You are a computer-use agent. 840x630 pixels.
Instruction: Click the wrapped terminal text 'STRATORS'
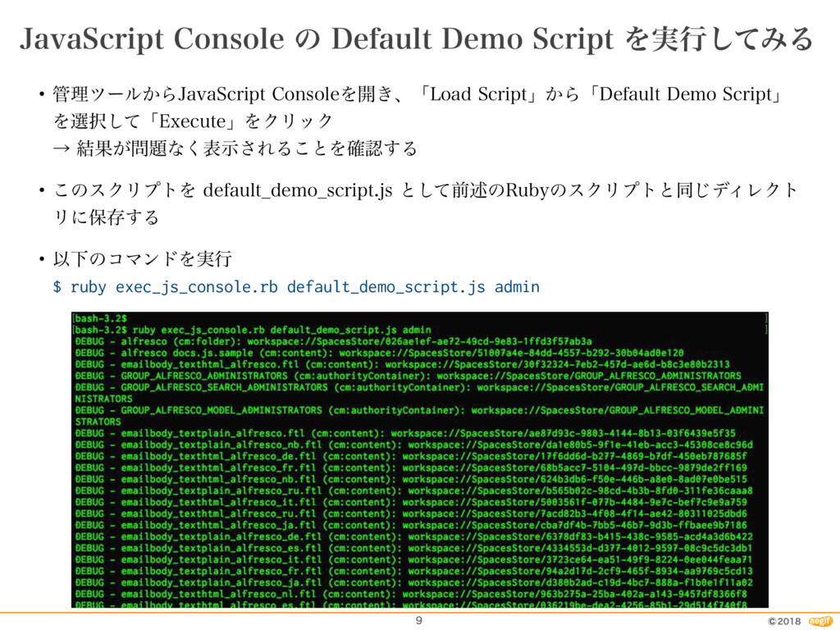click(98, 422)
